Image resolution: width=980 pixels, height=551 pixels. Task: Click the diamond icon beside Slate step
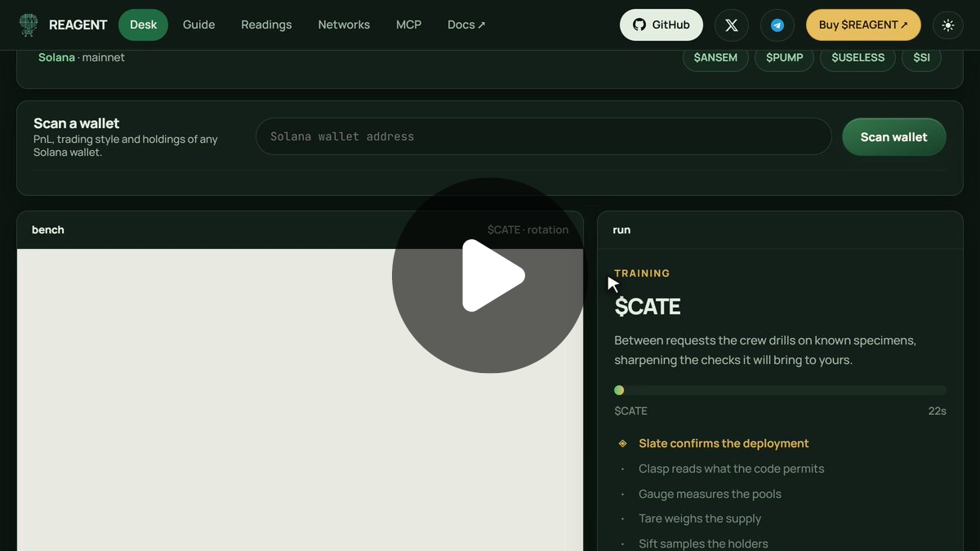click(622, 443)
